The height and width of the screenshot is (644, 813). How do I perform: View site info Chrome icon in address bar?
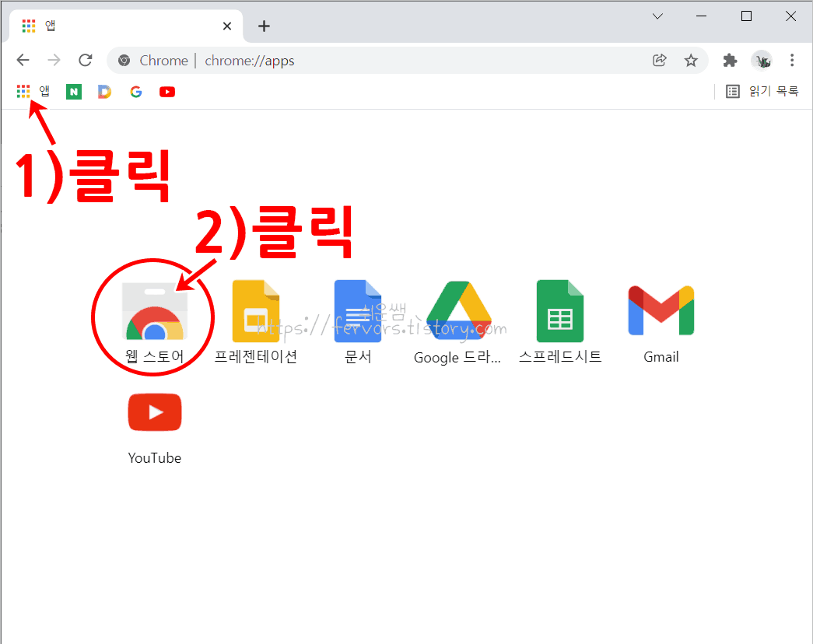124,60
